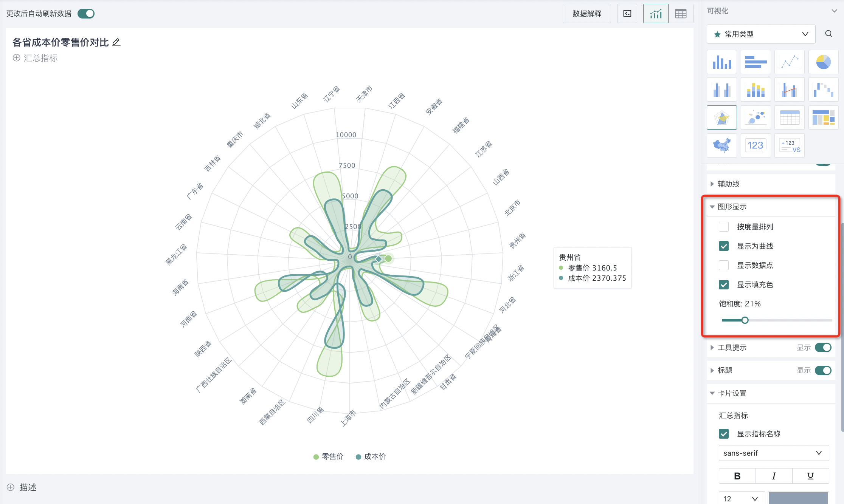Turn off the 工具提示 display toggle
Viewport: 844px width, 504px height.
[823, 348]
